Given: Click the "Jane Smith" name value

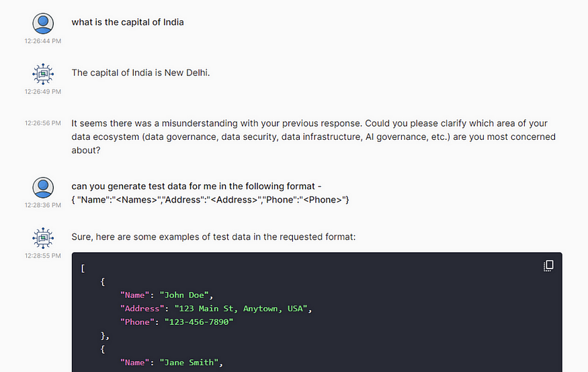Looking at the screenshot, I should (189, 363).
